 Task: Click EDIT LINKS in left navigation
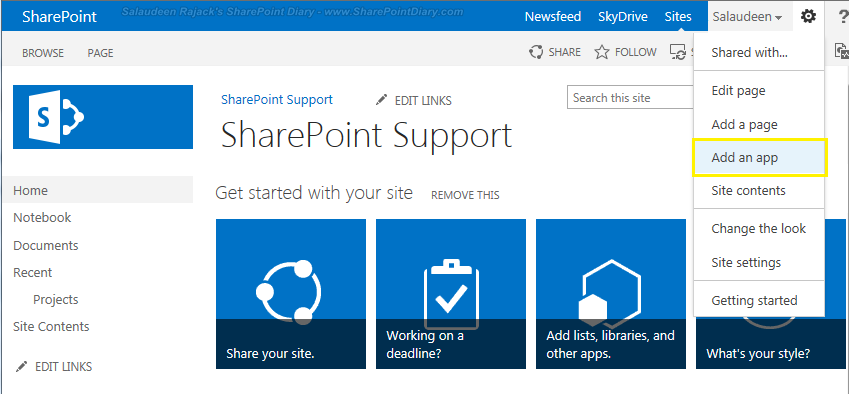click(63, 366)
